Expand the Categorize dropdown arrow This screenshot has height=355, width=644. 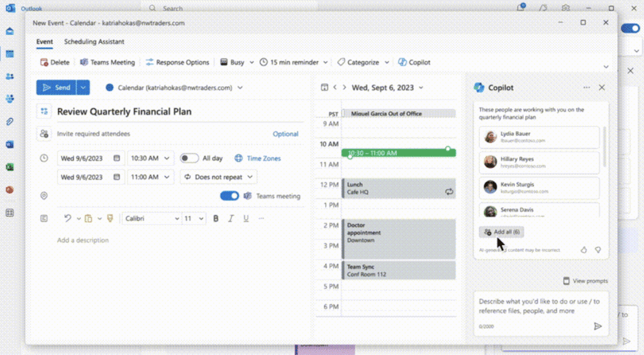387,62
